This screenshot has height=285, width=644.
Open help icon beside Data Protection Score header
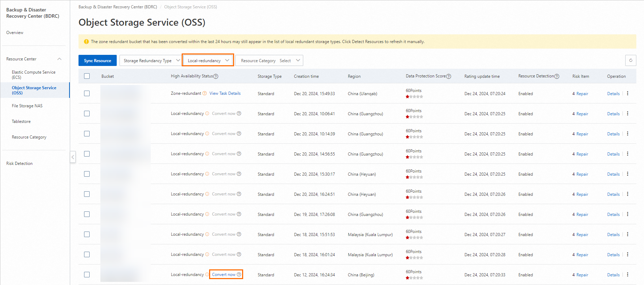[x=448, y=76]
